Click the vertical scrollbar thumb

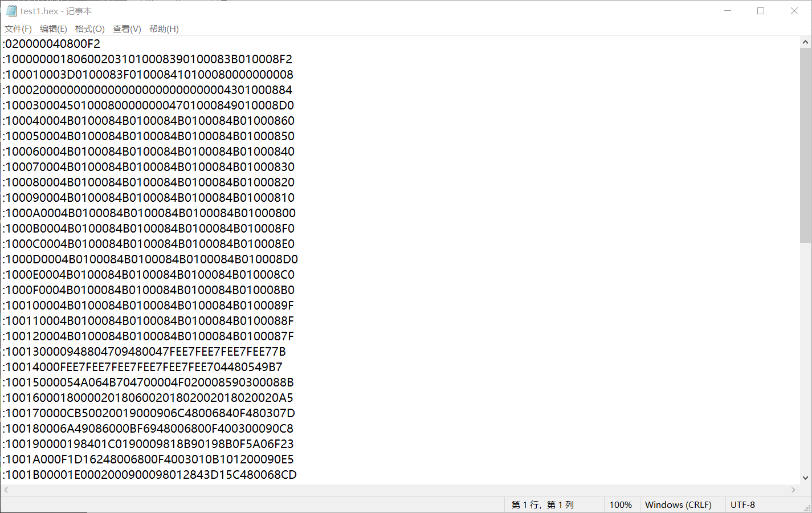[x=805, y=145]
